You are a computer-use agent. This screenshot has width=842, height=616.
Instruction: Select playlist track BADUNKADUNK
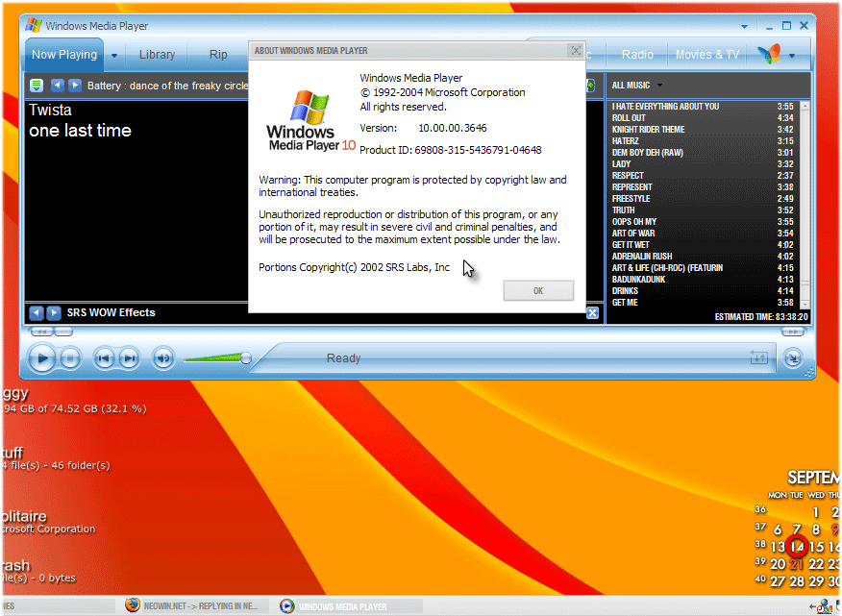click(x=703, y=280)
